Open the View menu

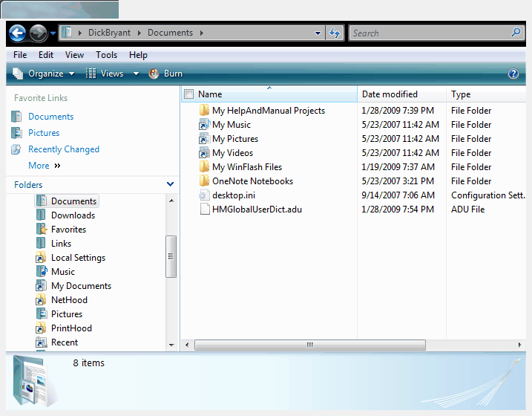point(74,55)
